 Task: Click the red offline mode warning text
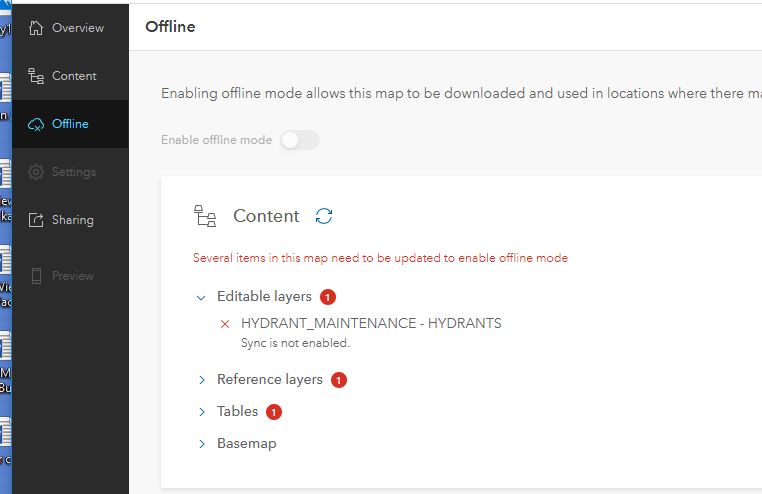(380, 257)
